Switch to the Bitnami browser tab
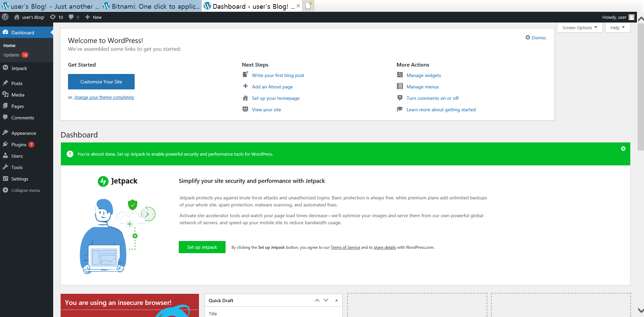Image resolution: width=644 pixels, height=317 pixels. (151, 6)
